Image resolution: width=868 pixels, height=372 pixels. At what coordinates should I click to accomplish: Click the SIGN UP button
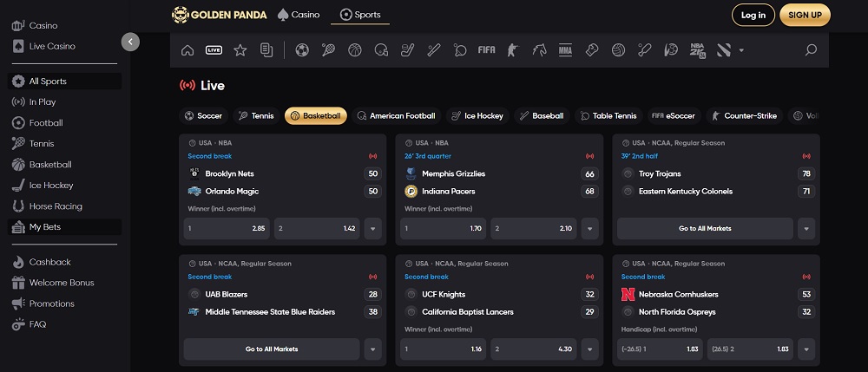[805, 15]
